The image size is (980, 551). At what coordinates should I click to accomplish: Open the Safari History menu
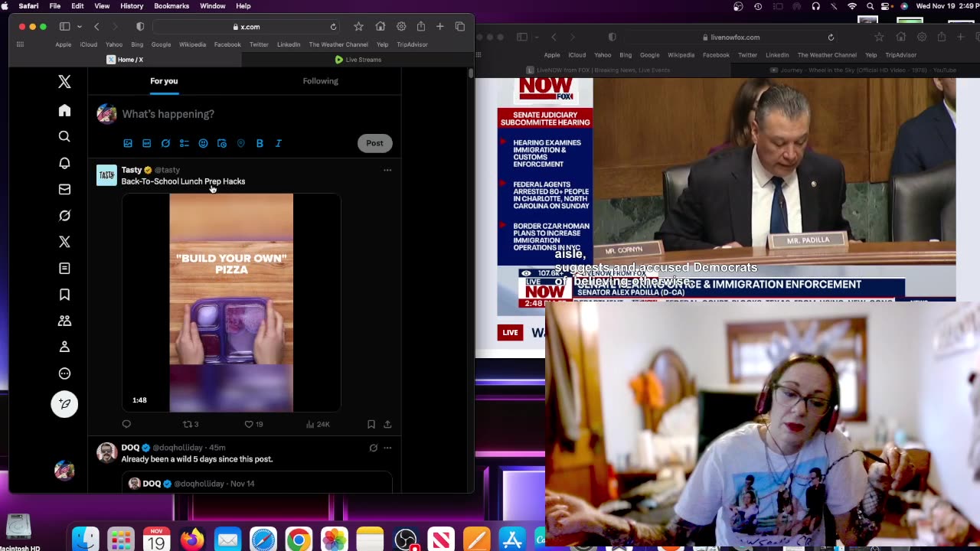point(132,6)
